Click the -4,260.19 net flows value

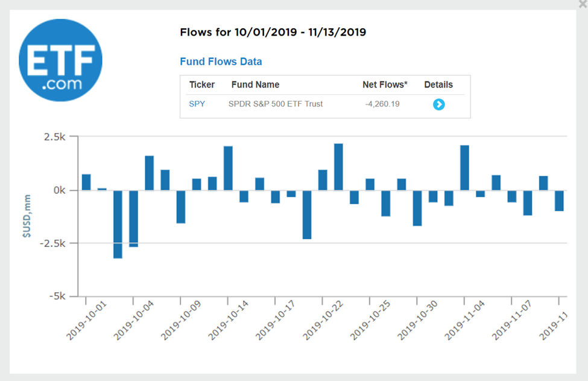(x=382, y=104)
